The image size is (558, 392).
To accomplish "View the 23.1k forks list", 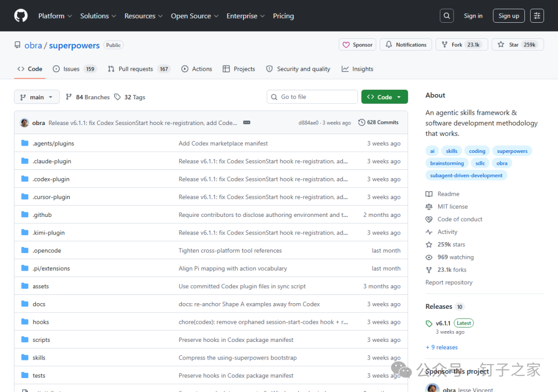I will (x=446, y=270).
